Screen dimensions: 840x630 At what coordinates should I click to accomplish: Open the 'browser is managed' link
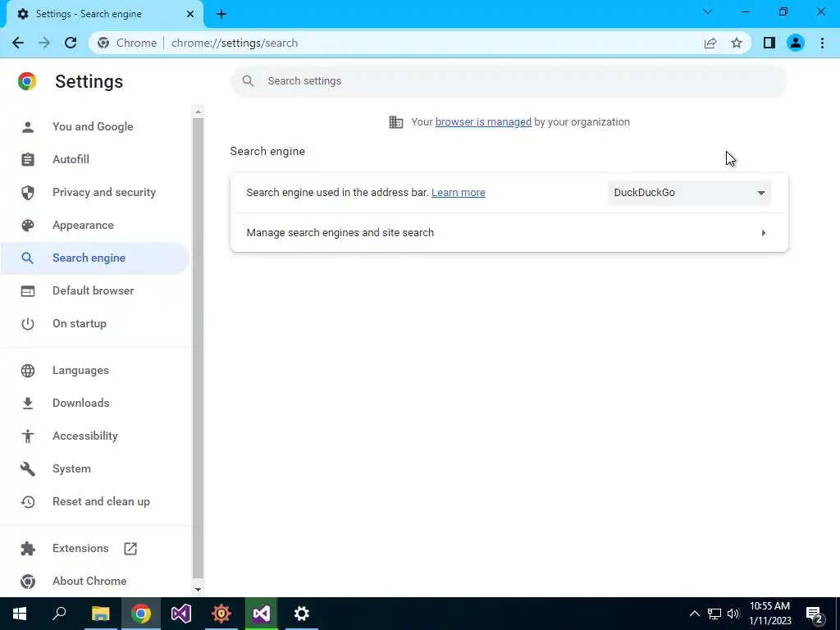coord(483,122)
